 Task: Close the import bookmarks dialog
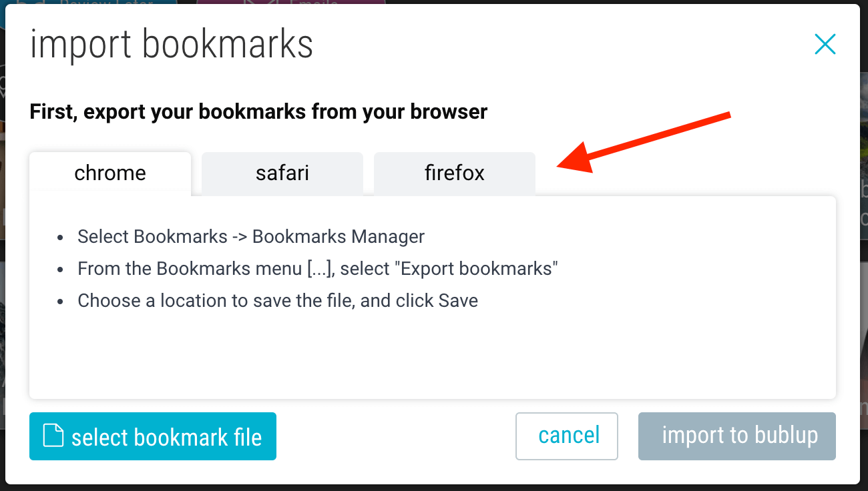tap(825, 45)
